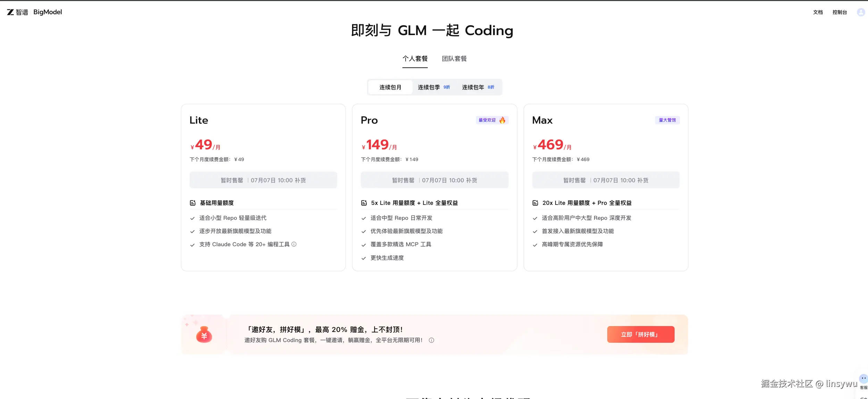Click the red money bag icon

click(x=204, y=334)
